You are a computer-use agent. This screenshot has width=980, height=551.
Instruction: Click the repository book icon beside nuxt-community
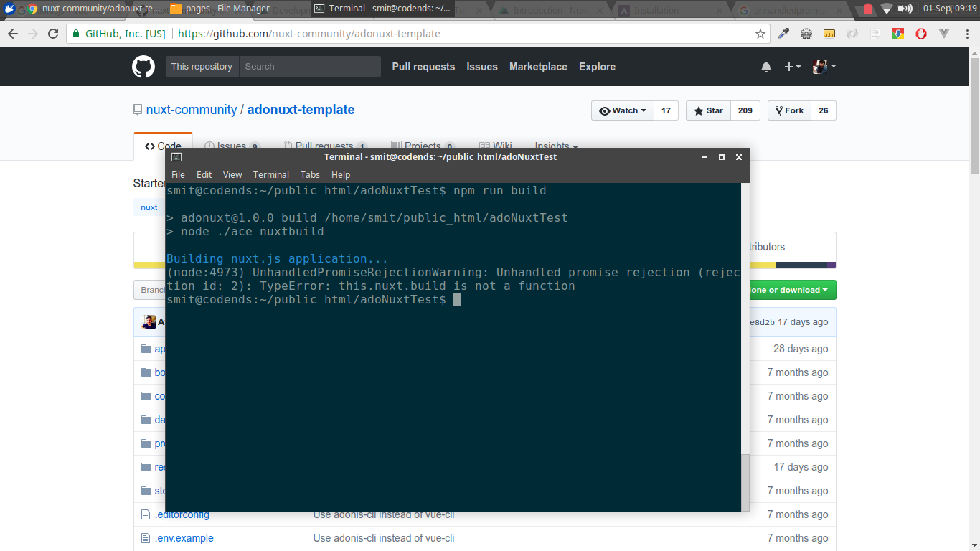click(137, 109)
